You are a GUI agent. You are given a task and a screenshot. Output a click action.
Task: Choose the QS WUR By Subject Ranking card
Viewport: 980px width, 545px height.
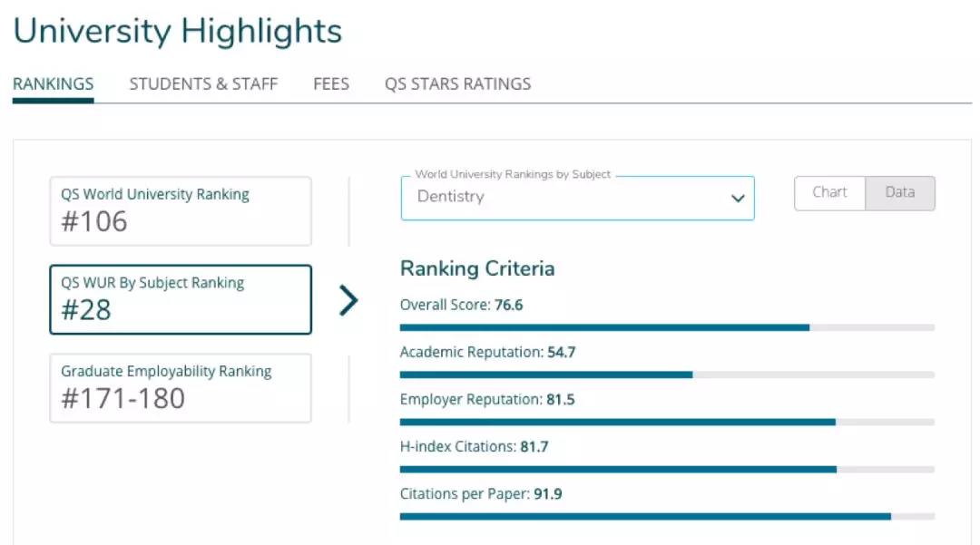tap(181, 299)
